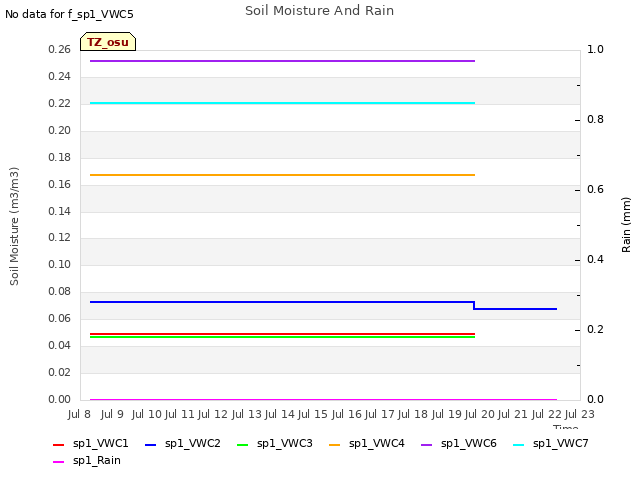Image resolution: width=640 pixels, height=480 pixels.
Task: Click the 0.2 right axis tick label
Action: pyautogui.click(x=596, y=329)
